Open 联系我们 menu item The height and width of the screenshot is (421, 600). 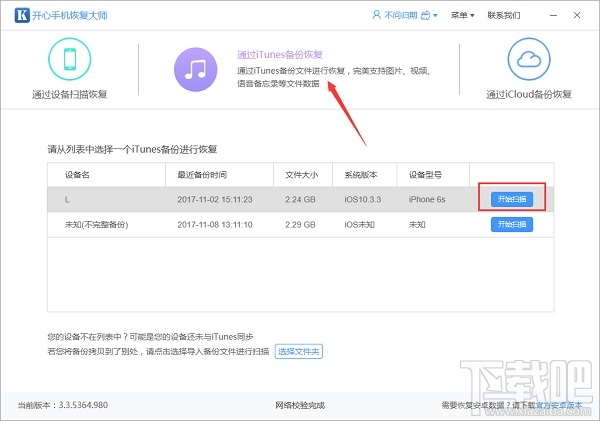504,15
